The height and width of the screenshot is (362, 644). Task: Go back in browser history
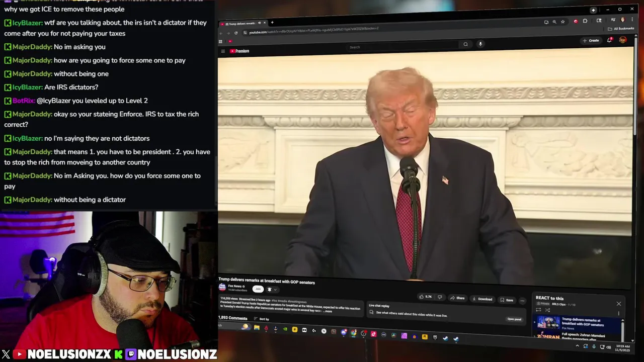[x=222, y=33]
